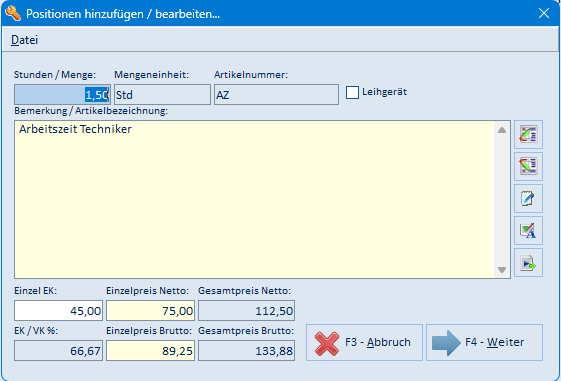Click the 'Gesamtpreis Netto:' label
Screen dimensions: 561x381
245,291
